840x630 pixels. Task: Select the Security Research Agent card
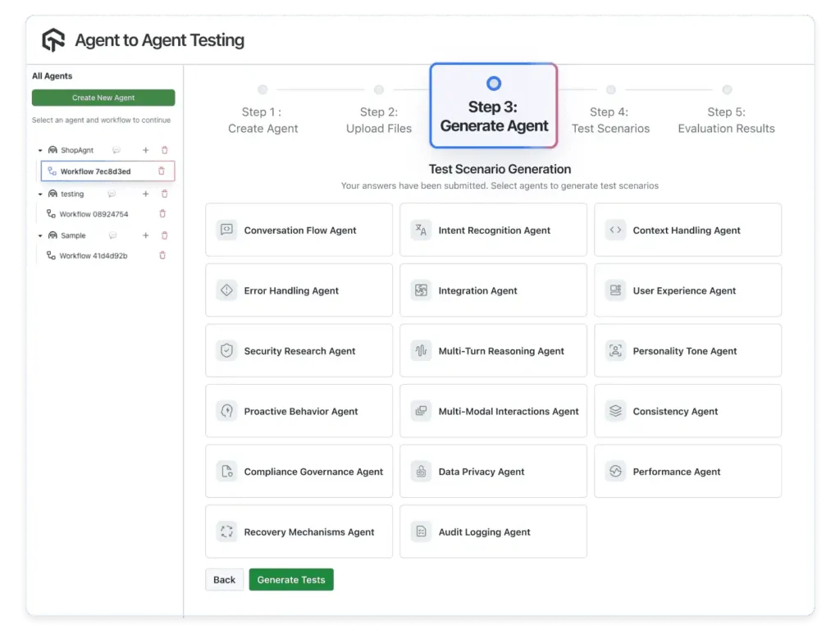[x=299, y=351]
